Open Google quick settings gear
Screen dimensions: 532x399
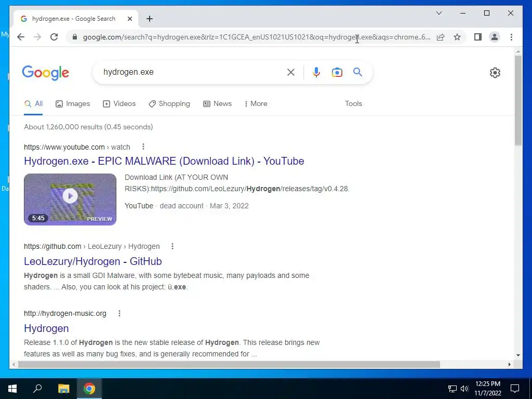(x=495, y=73)
